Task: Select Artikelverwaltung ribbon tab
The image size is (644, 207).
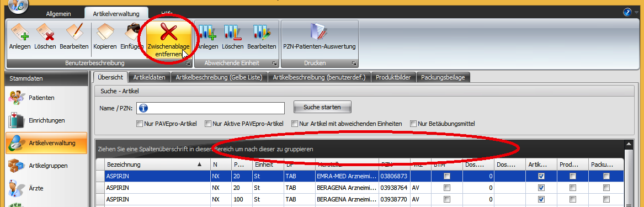Action: click(x=116, y=14)
